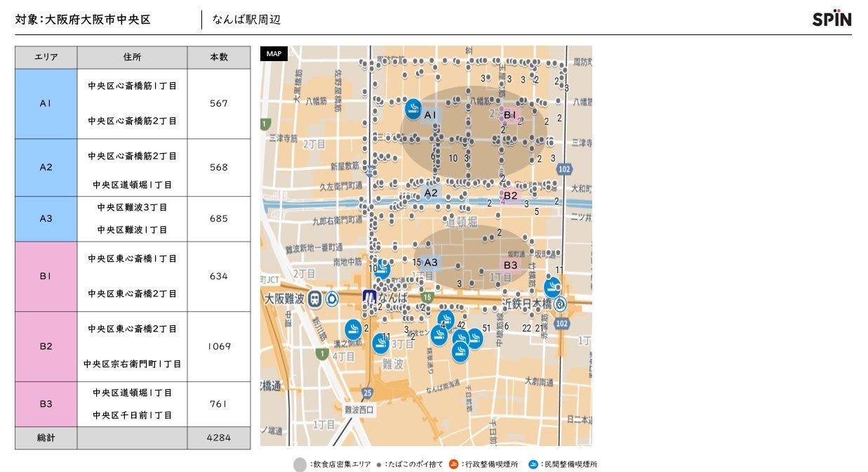Click the 大阪難波 train station icon

coord(315,299)
